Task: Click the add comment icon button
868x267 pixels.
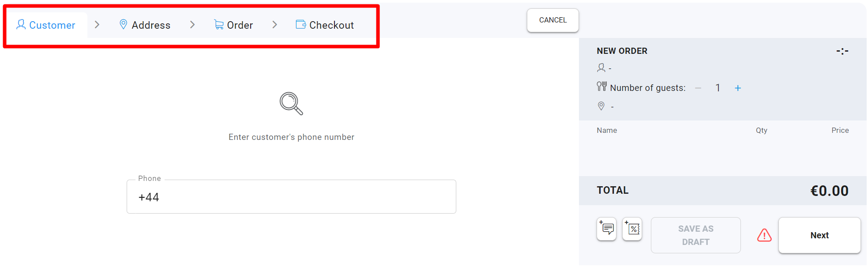Action: 607,229
